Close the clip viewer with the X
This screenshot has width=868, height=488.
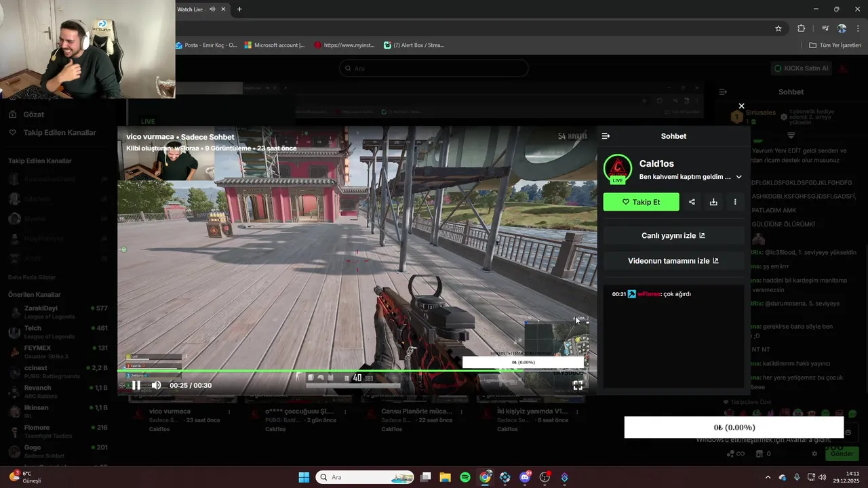(x=741, y=106)
